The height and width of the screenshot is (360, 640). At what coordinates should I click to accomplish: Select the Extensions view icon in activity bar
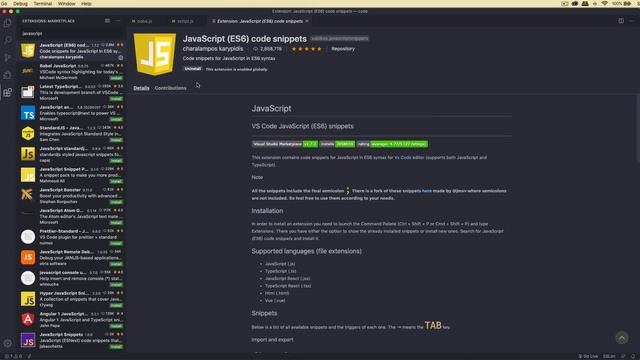click(x=7, y=92)
